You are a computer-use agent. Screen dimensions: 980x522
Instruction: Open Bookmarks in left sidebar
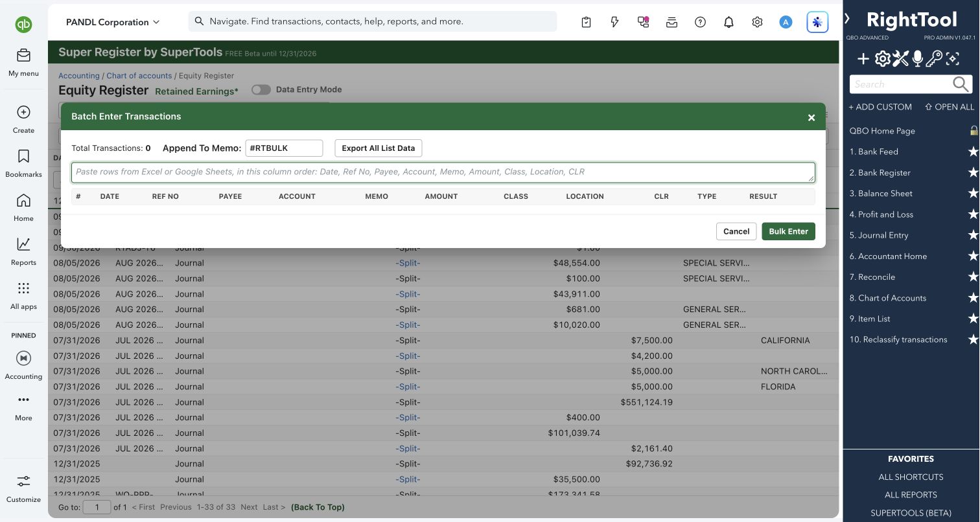[x=23, y=163]
